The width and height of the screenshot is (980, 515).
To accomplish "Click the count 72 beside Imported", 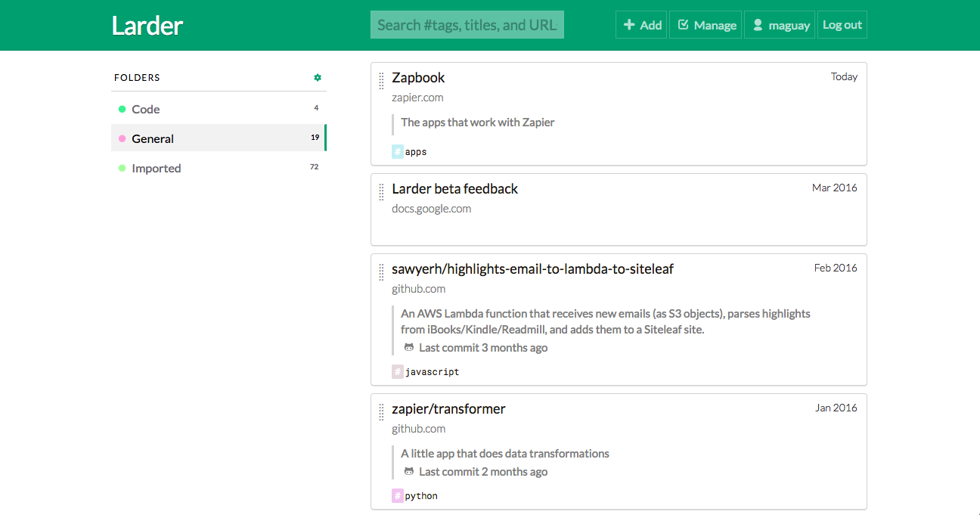I will tap(315, 166).
